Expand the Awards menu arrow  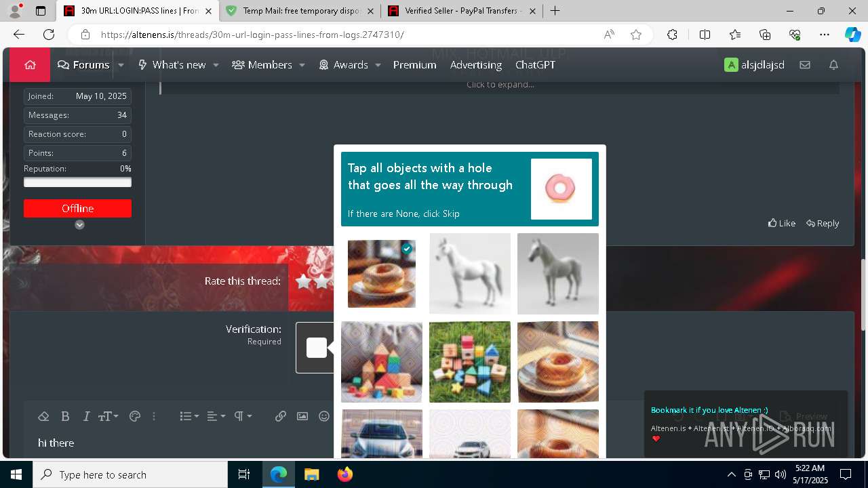[x=378, y=65]
